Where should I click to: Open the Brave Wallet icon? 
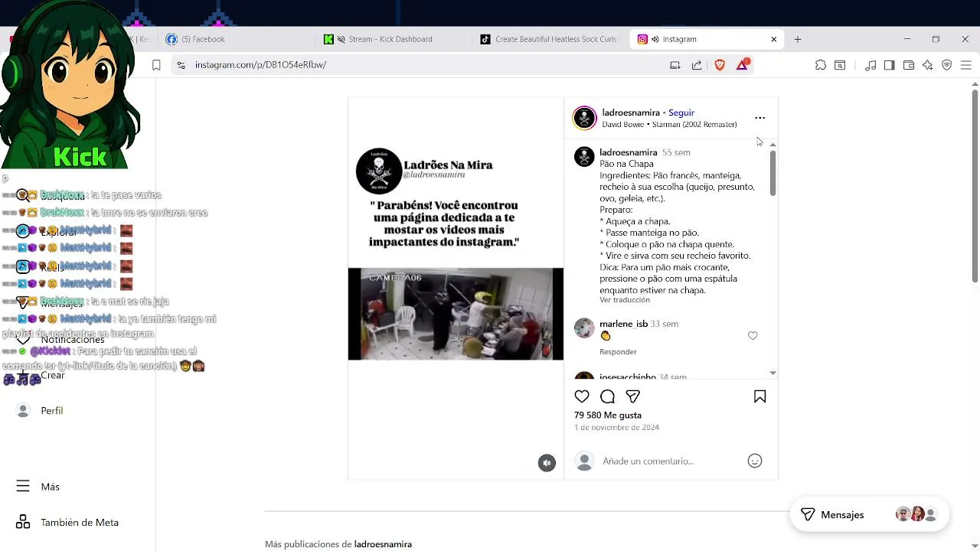pos(909,65)
